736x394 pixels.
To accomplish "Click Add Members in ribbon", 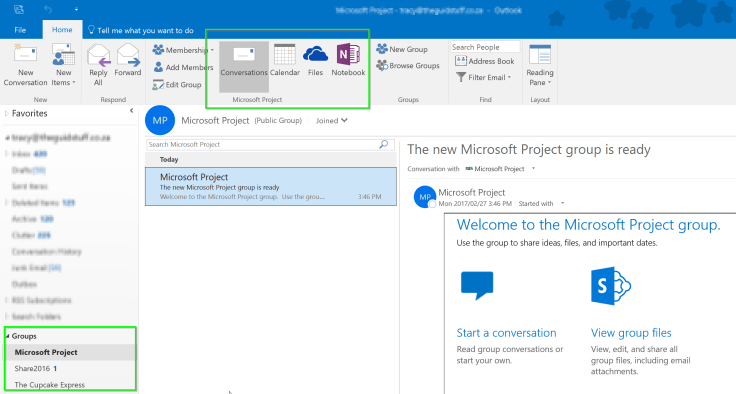I will [x=183, y=67].
